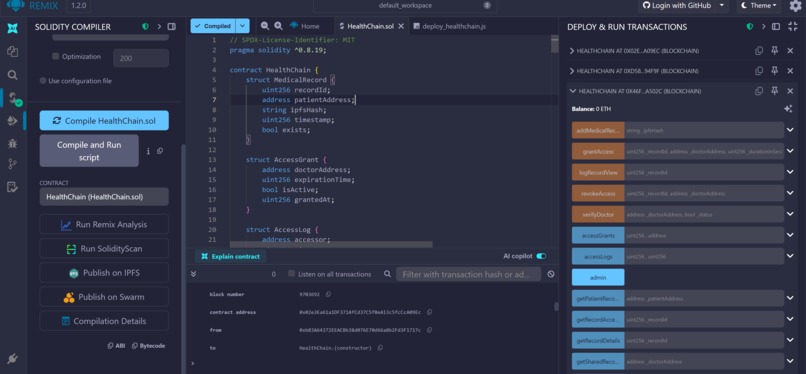Copy the contract at 0XD58...94F9F address
This screenshot has height=374, width=806.
click(759, 71)
